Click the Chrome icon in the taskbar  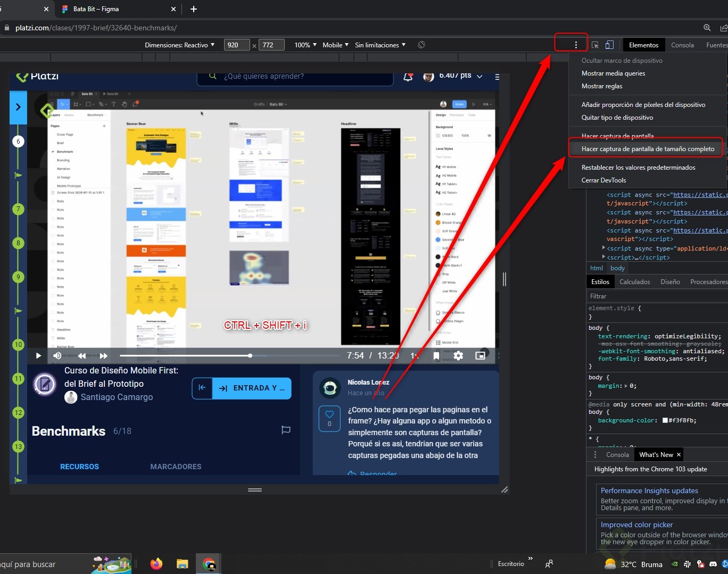pyautogui.click(x=209, y=564)
